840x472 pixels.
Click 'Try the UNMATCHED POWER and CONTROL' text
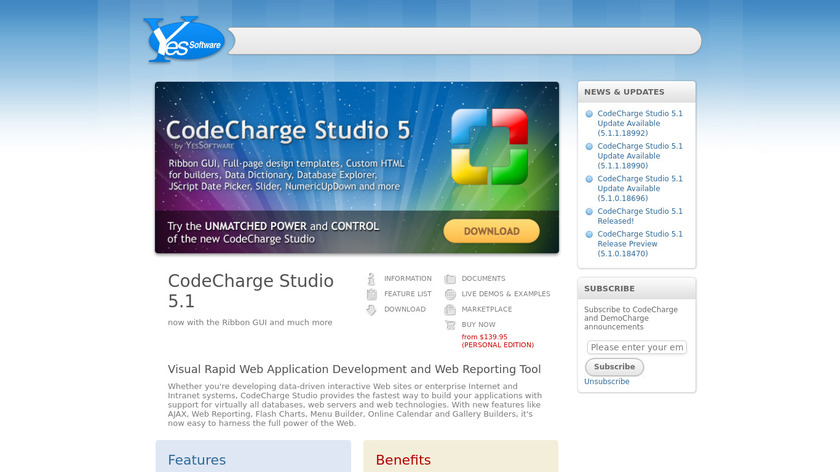pos(273,226)
